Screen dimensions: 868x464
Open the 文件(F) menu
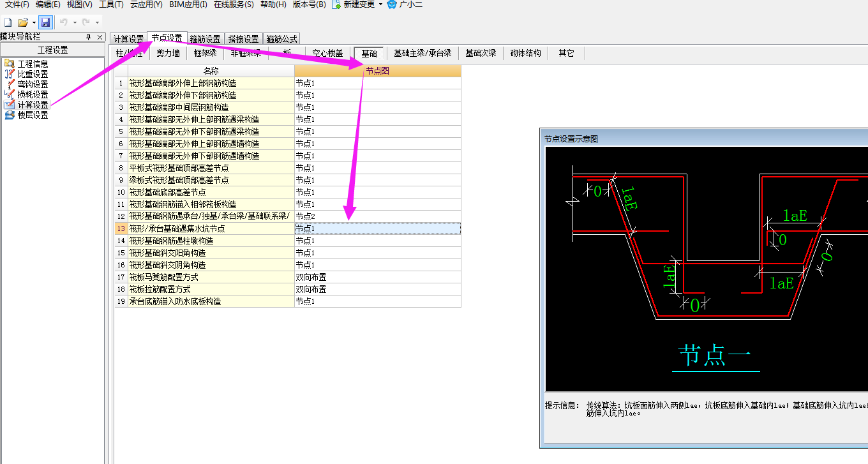click(17, 4)
